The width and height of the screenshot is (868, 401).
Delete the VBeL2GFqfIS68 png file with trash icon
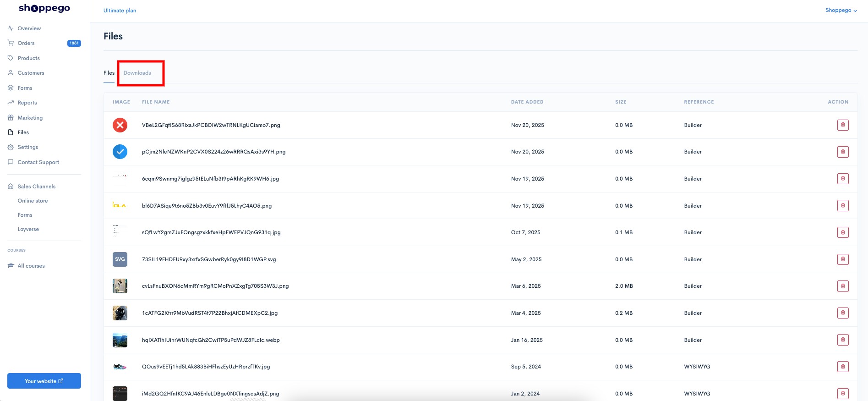pyautogui.click(x=843, y=125)
